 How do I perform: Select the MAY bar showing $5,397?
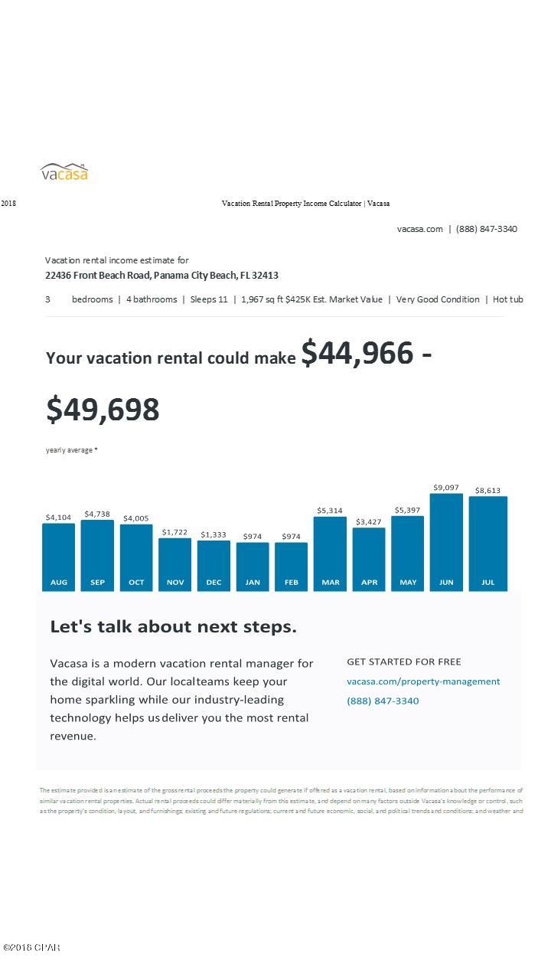click(408, 553)
